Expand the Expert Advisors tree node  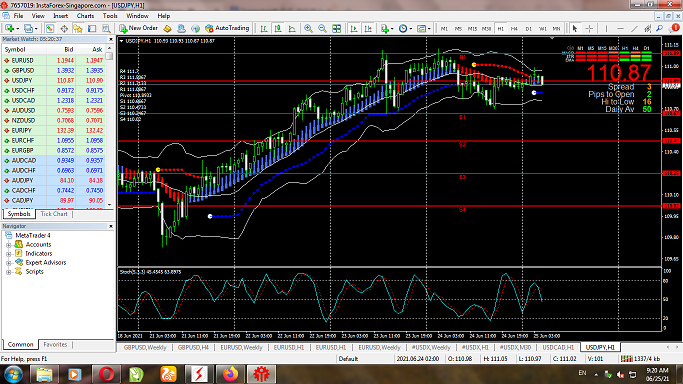pyautogui.click(x=8, y=263)
